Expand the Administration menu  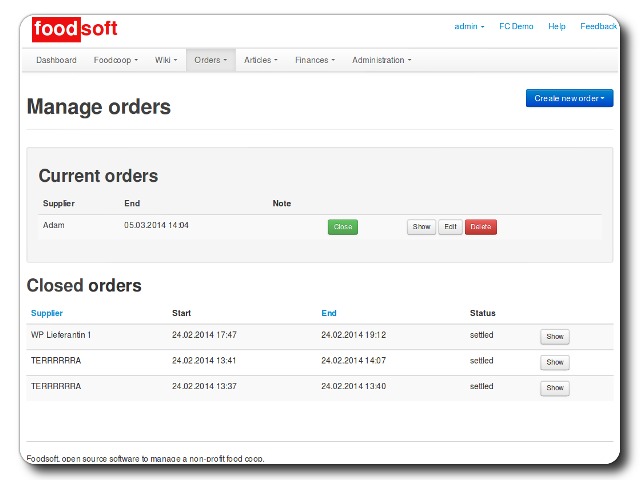point(381,60)
